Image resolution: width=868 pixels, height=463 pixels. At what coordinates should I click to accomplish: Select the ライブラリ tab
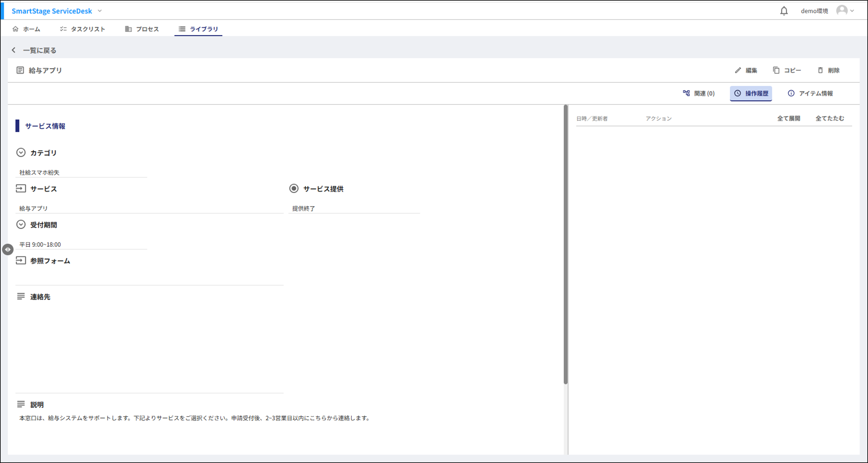coord(198,29)
